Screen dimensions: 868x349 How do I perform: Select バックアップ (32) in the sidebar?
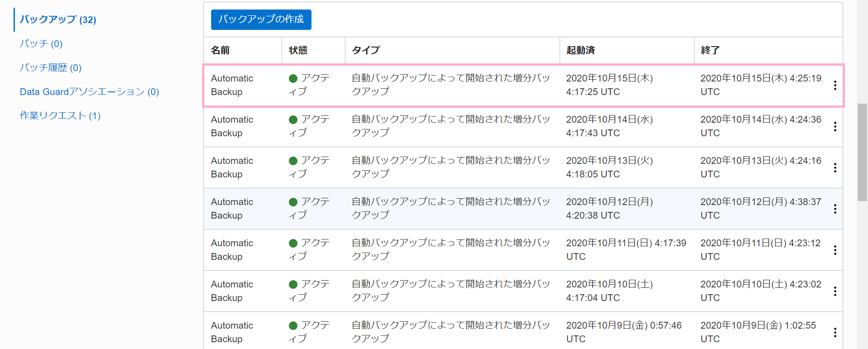(x=58, y=19)
